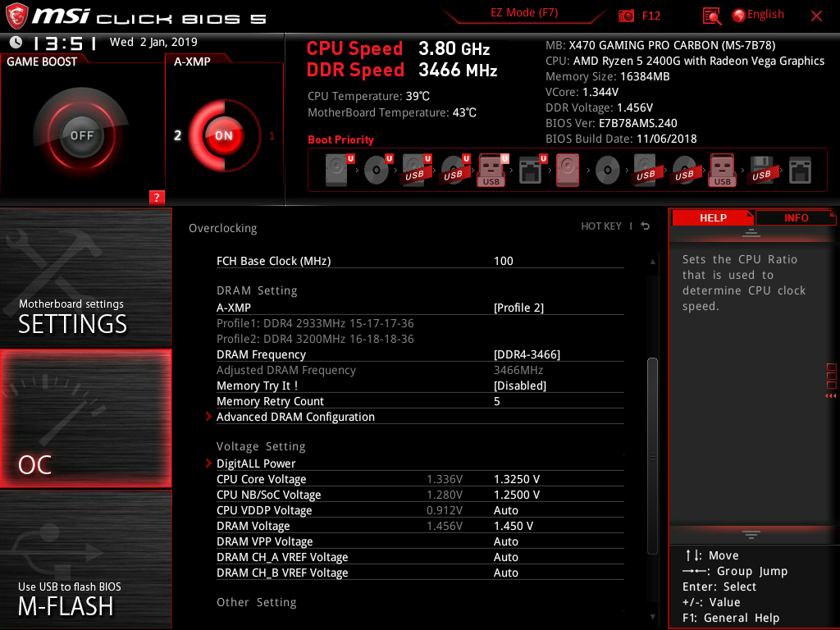Click the handle below the help text
Viewport: 840px width, 630px height.
751,534
